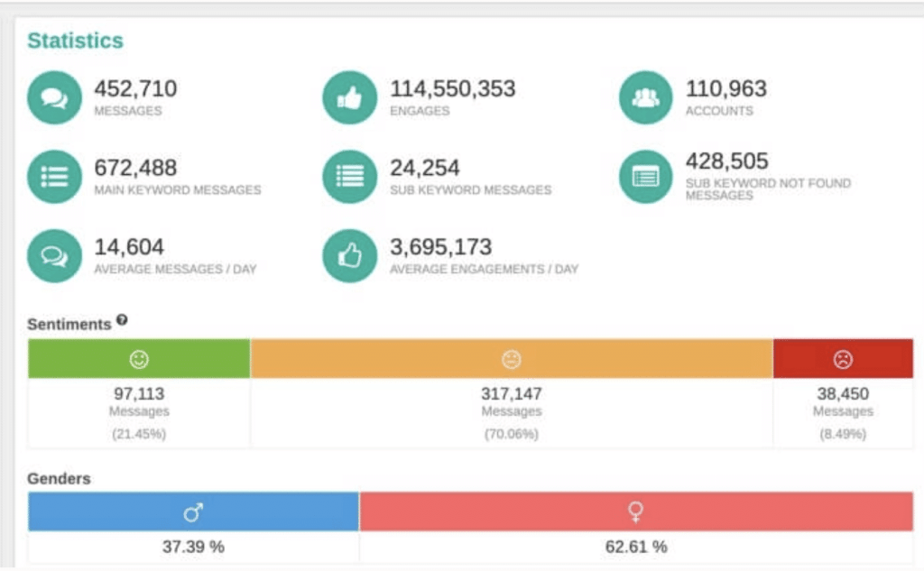This screenshot has width=924, height=571.
Task: Click the 110,963 accounts count
Action: pyautogui.click(x=725, y=88)
